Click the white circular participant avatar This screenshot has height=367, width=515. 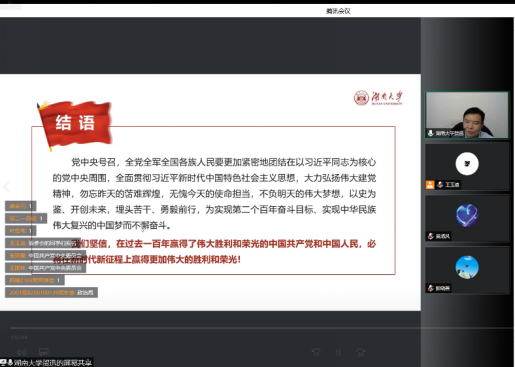pyautogui.click(x=467, y=164)
